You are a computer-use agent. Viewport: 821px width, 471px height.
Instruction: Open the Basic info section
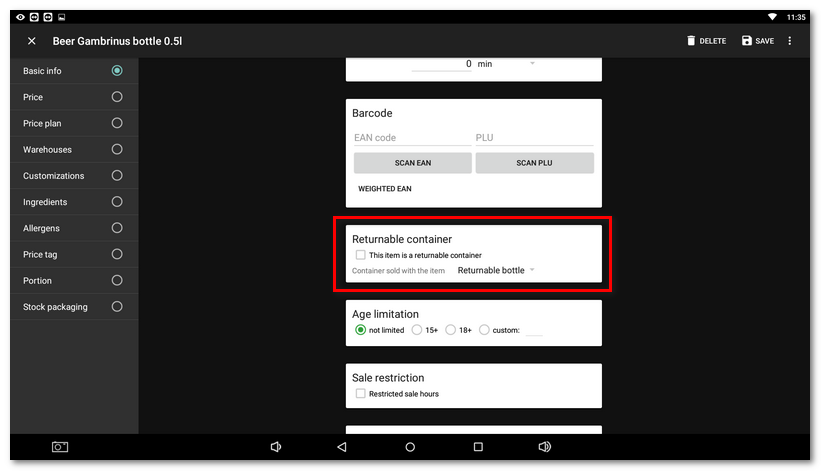[x=74, y=71]
